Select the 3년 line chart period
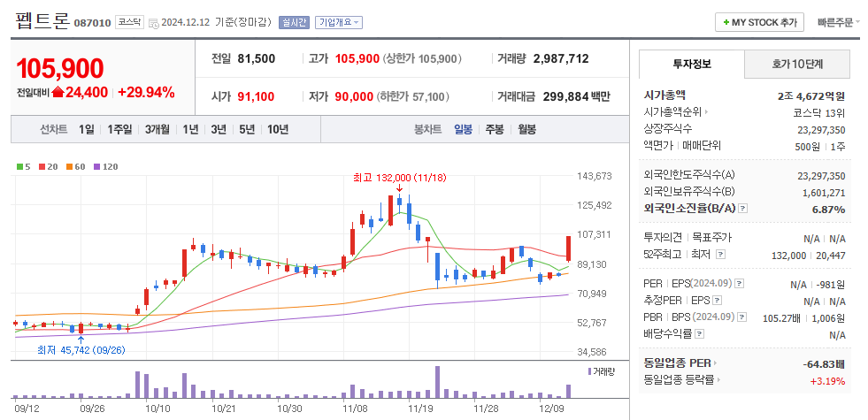 219,129
